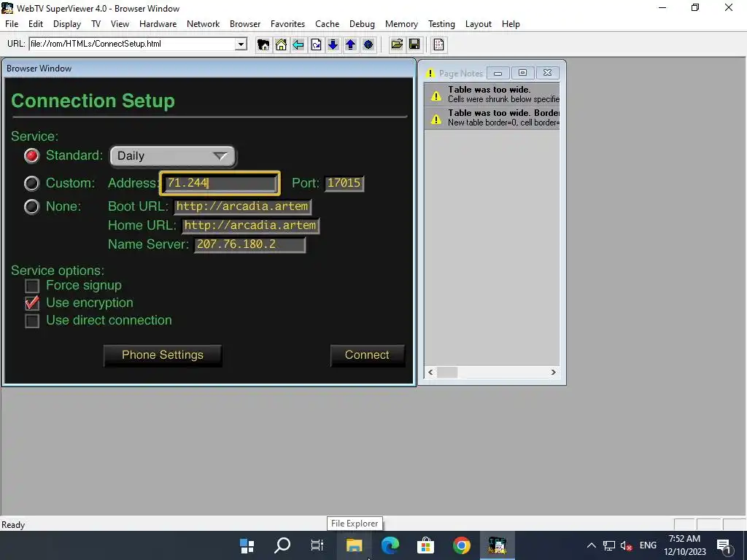The height and width of the screenshot is (560, 747).
Task: Show hidden tray icons chevron
Action: point(591,545)
